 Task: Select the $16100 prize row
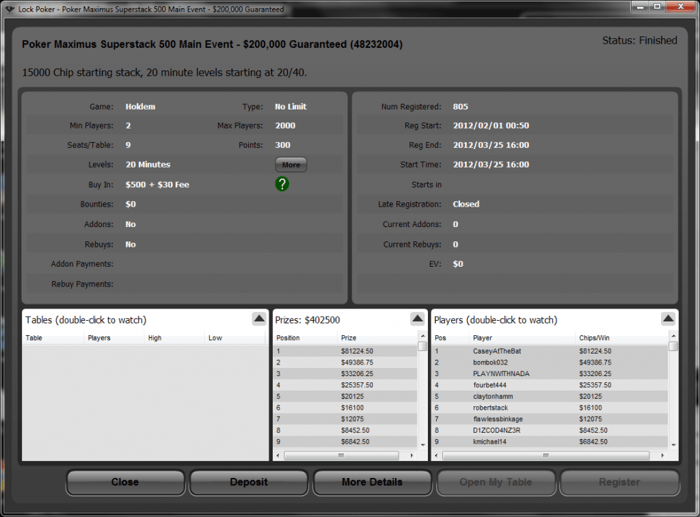pyautogui.click(x=346, y=408)
